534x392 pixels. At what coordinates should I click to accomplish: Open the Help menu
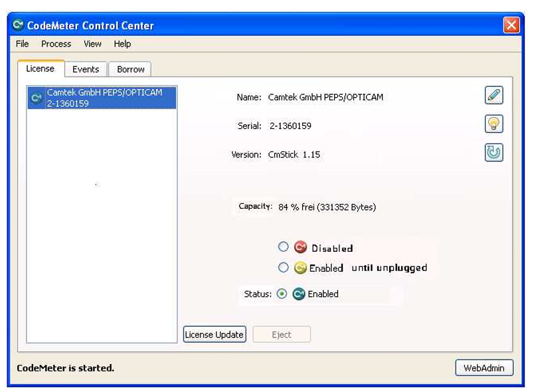122,44
